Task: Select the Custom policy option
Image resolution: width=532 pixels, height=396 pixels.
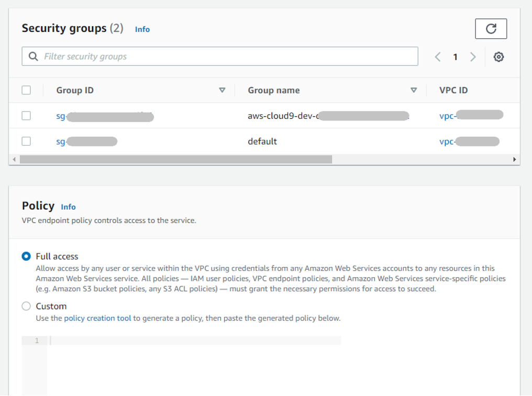Action: tap(26, 306)
